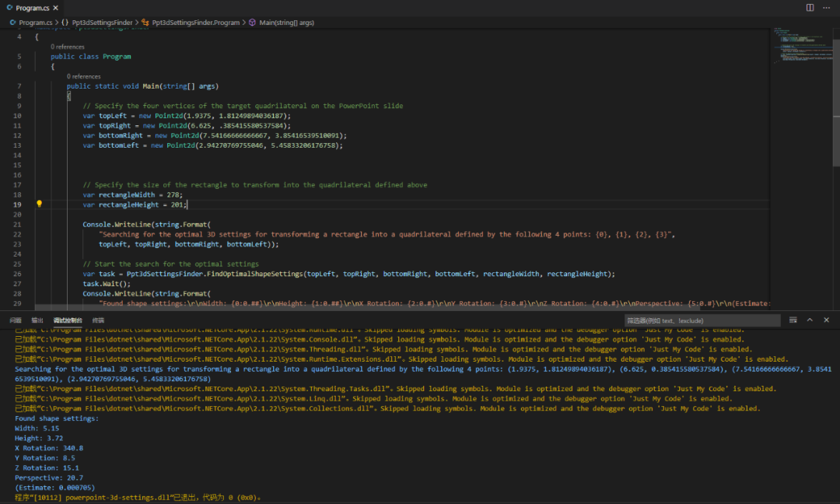Split the editor to the right
The width and height of the screenshot is (840, 504).
(810, 8)
